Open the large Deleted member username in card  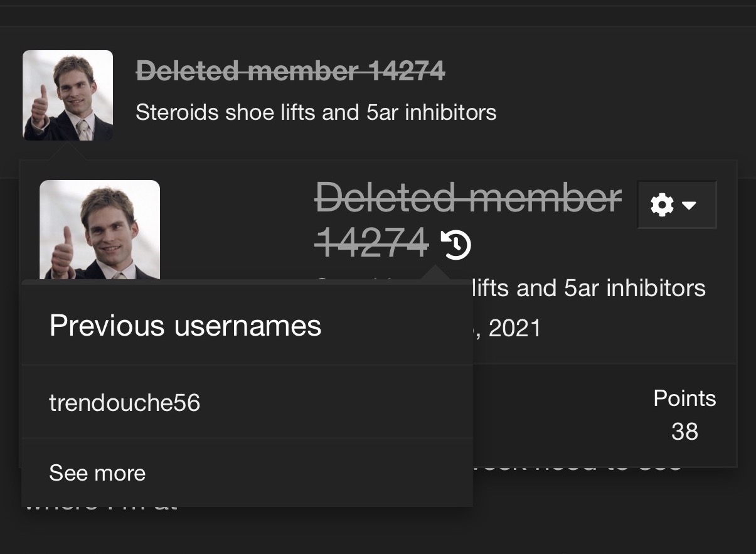pos(469,198)
